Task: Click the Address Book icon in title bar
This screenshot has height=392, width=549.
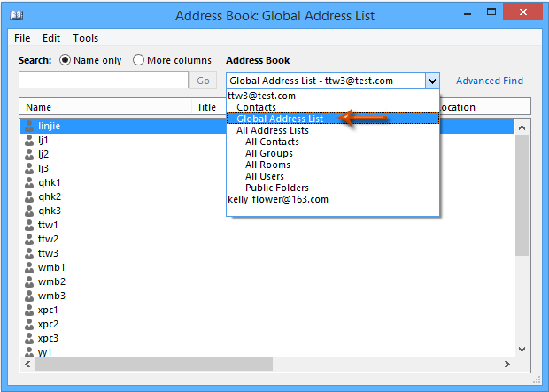Action: click(16, 15)
